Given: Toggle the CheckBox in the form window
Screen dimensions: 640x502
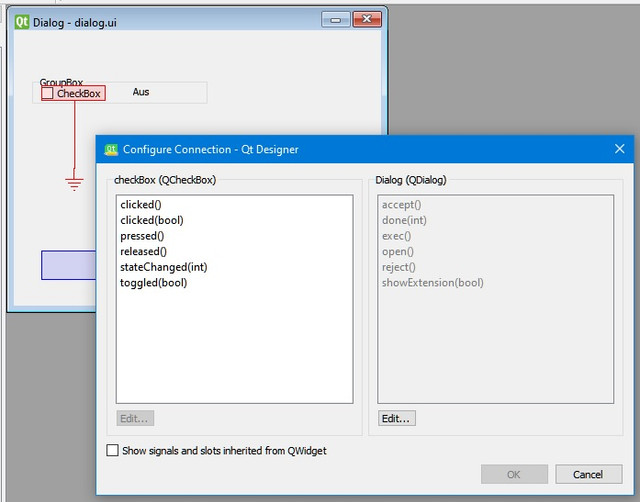Looking at the screenshot, I should [73, 93].
